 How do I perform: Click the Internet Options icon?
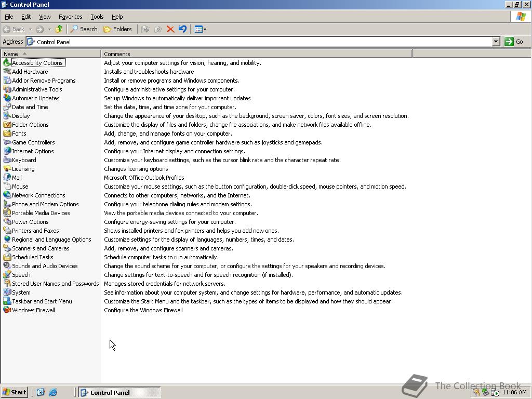pyautogui.click(x=7, y=151)
